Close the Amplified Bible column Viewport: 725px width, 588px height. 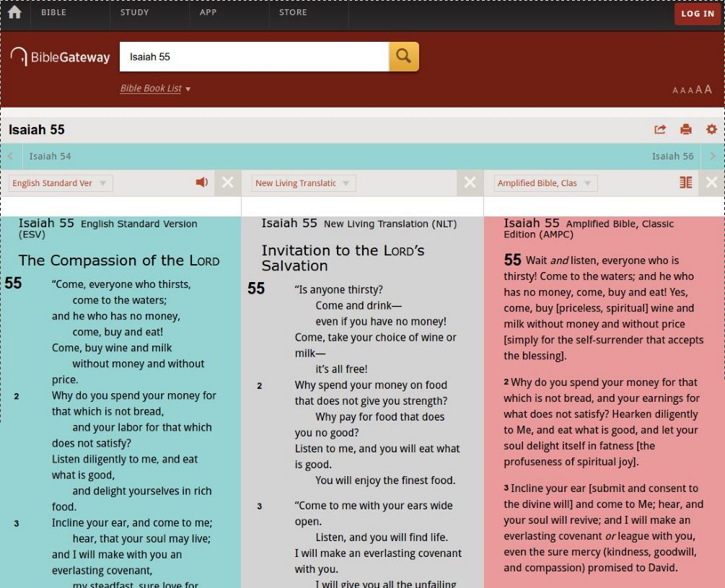coord(711,183)
